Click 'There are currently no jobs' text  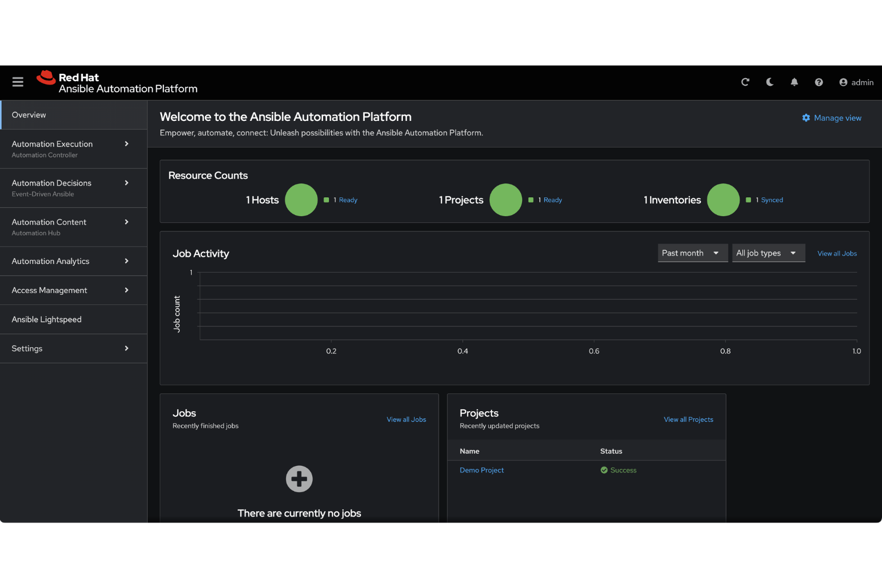299,513
